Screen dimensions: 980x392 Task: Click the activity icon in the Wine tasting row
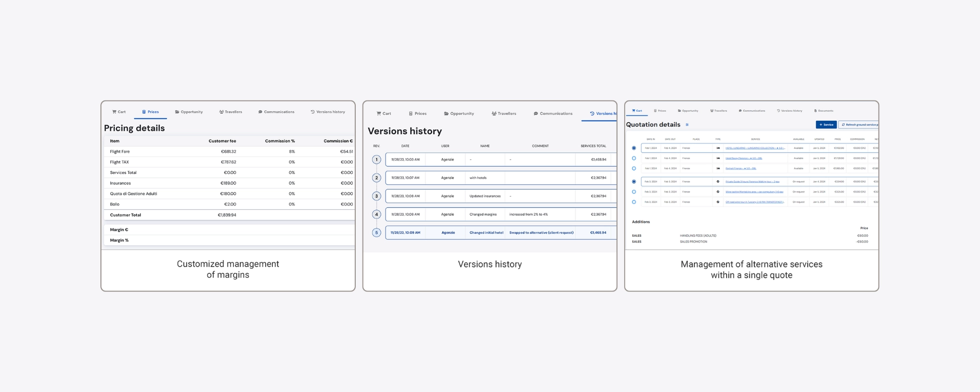point(718,192)
